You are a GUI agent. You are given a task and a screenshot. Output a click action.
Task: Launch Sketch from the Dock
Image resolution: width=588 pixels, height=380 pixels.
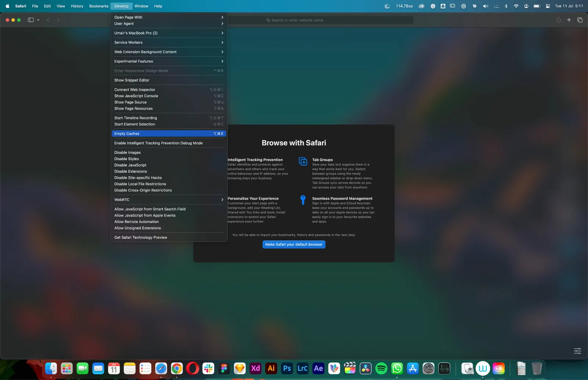pos(240,368)
